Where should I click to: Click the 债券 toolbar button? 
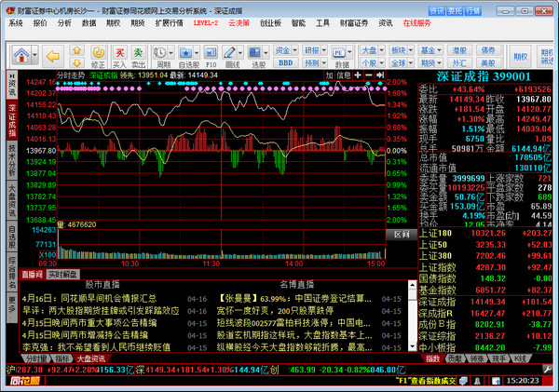(x=488, y=50)
